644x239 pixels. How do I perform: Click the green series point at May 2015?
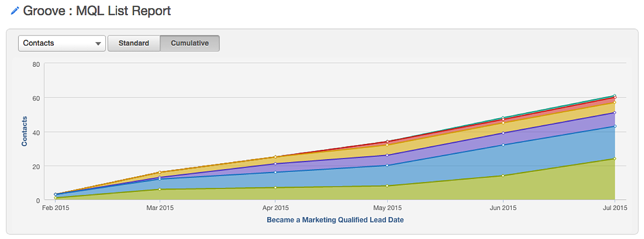[387, 186]
